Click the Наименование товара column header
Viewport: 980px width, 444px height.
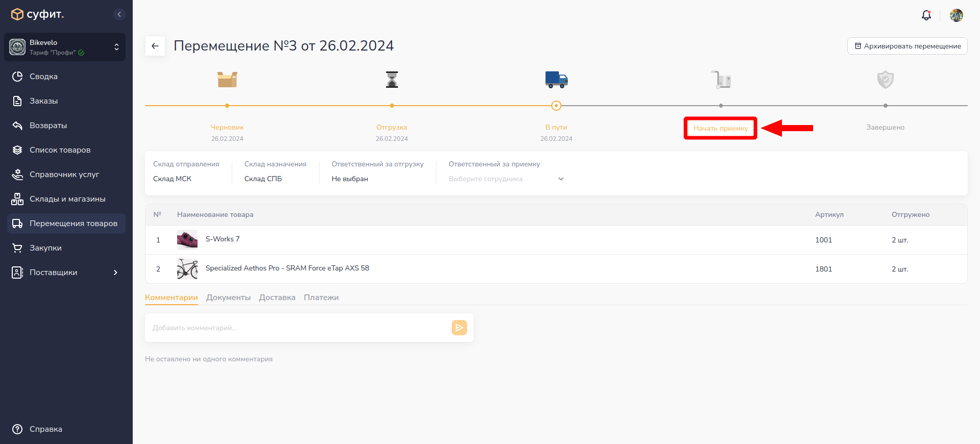[x=215, y=215]
